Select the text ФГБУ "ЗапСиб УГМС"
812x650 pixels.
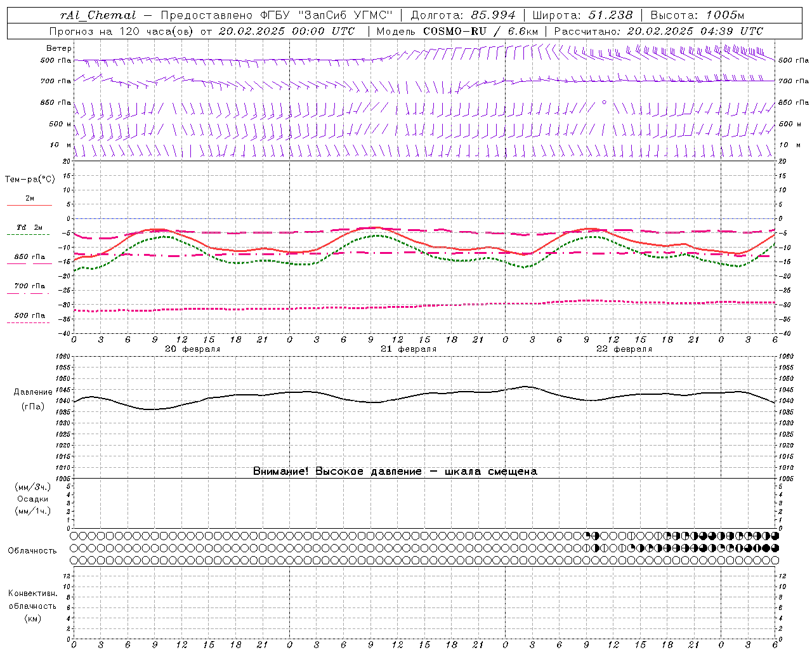pos(327,15)
